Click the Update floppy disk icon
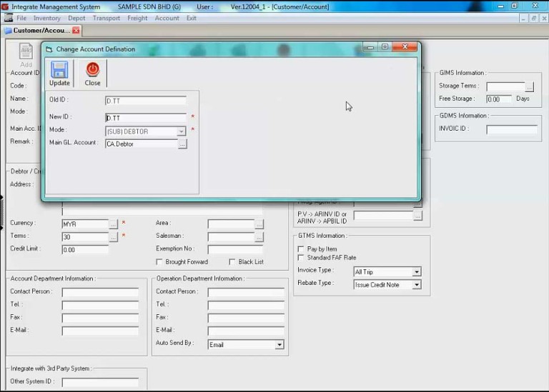 pyautogui.click(x=59, y=69)
